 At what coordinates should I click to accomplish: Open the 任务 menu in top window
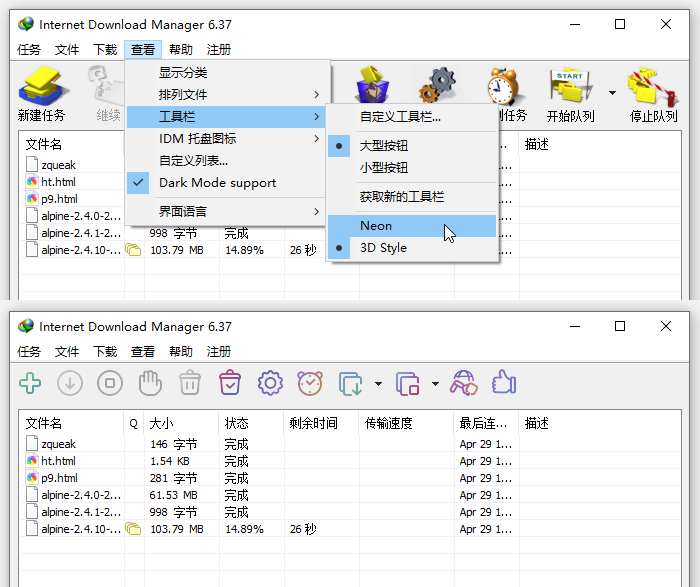coord(29,50)
